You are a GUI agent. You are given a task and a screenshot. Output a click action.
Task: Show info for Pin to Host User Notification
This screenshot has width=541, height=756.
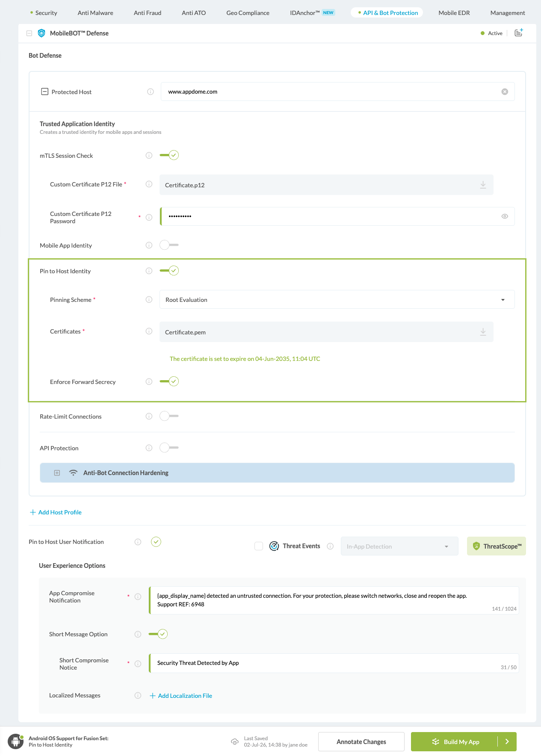[138, 542]
